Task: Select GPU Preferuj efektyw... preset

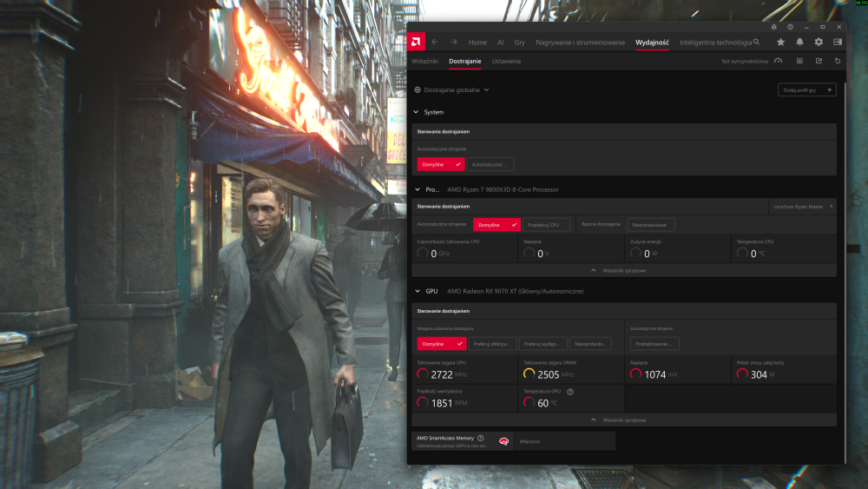Action: (x=492, y=344)
